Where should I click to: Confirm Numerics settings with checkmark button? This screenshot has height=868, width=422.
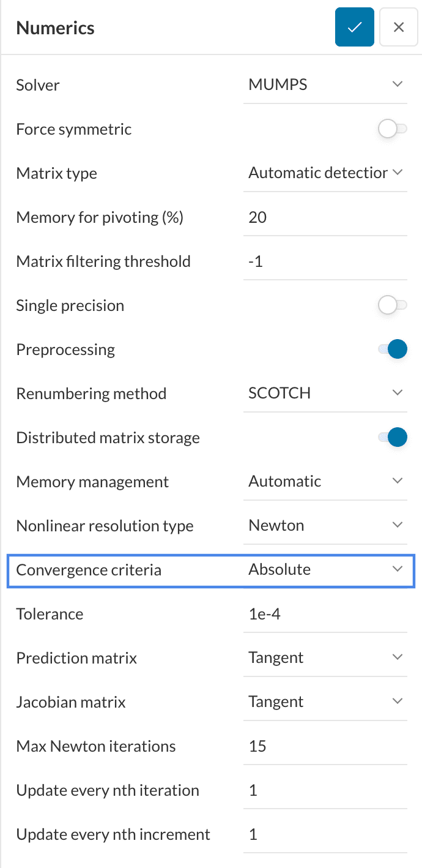[354, 28]
